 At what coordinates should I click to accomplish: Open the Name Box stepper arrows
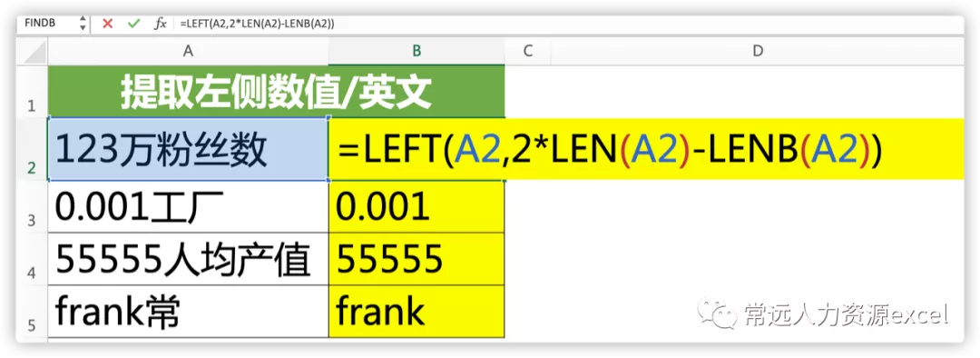83,24
